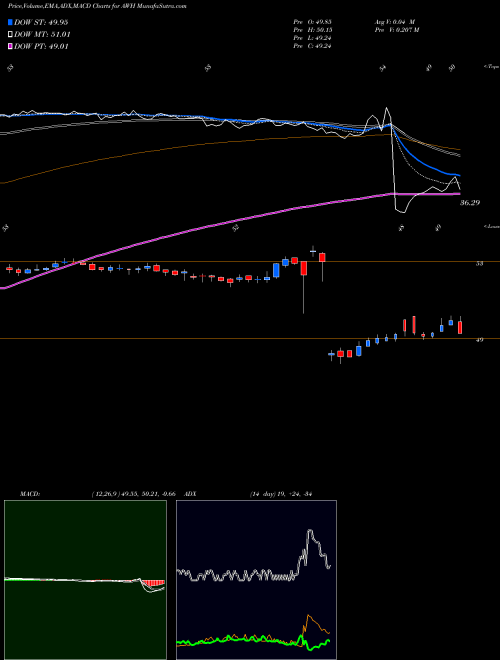Select the 'Pre C: 49.24' close value
The width and height of the screenshot is (500, 660).
(312, 46)
